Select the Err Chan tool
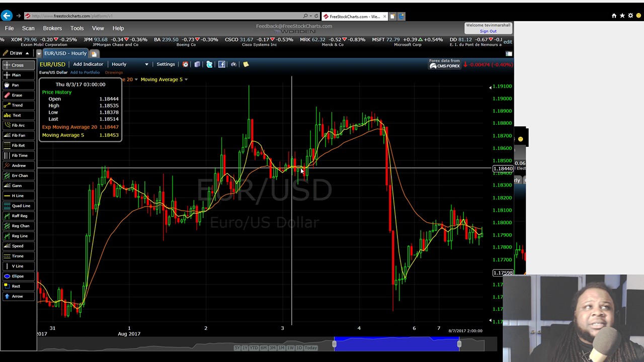Image resolution: width=644 pixels, height=362 pixels. pyautogui.click(x=18, y=175)
